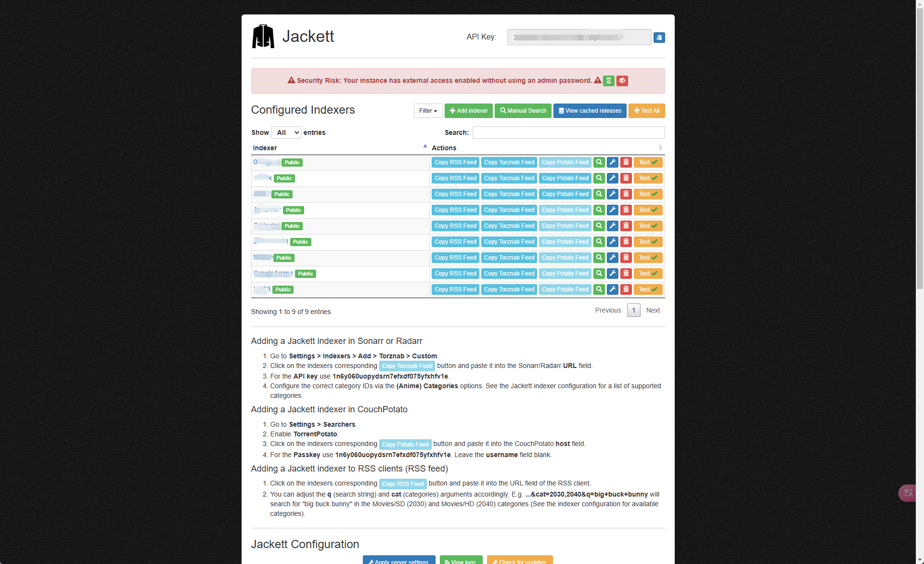This screenshot has height=564, width=924.
Task: Click the Check for updates button
Action: click(520, 560)
